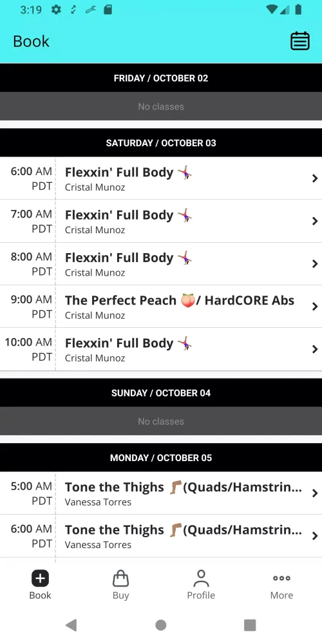The image size is (322, 644).
Task: Tap the Saturday / October 03 header
Action: tap(161, 143)
